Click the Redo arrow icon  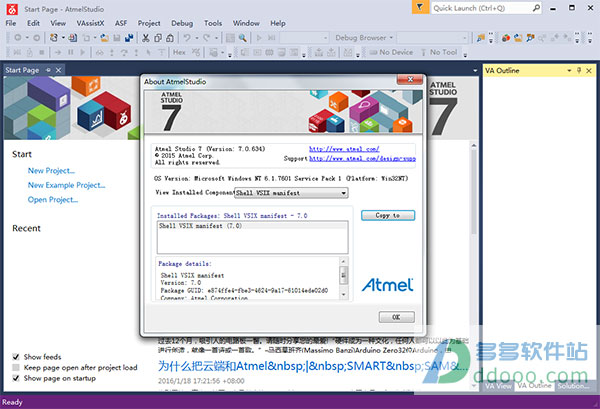[x=207, y=37]
